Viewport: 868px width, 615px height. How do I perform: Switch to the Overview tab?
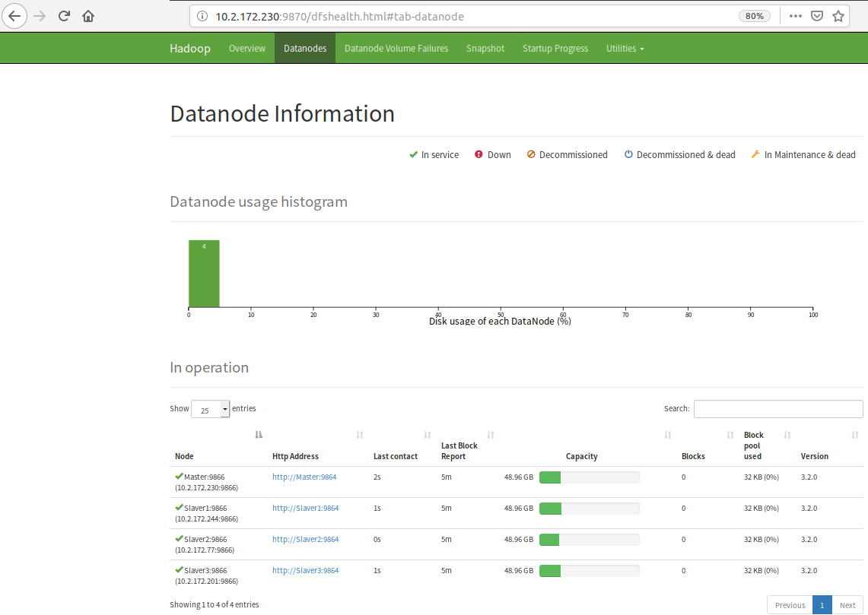point(247,49)
